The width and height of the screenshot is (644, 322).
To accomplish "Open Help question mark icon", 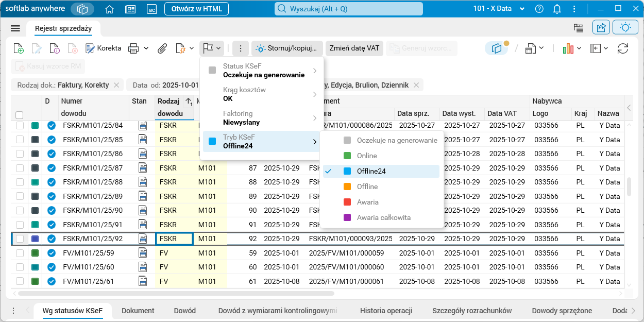I will click(x=539, y=9).
